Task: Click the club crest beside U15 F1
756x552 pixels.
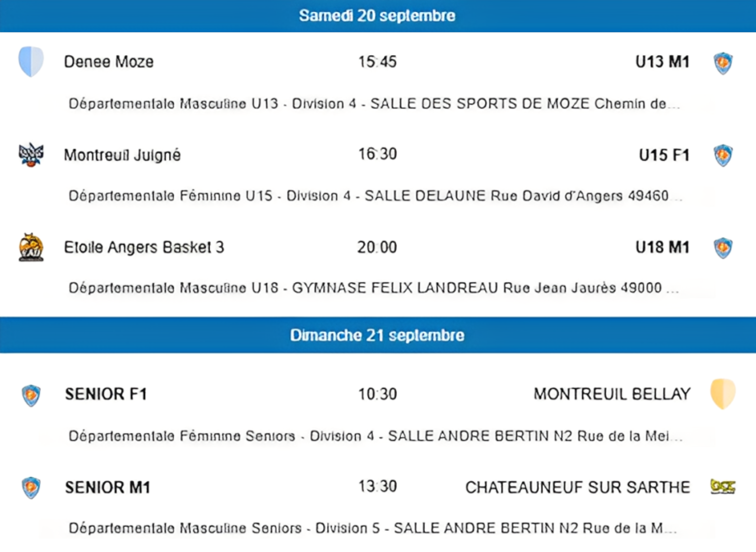Action: pyautogui.click(x=723, y=155)
